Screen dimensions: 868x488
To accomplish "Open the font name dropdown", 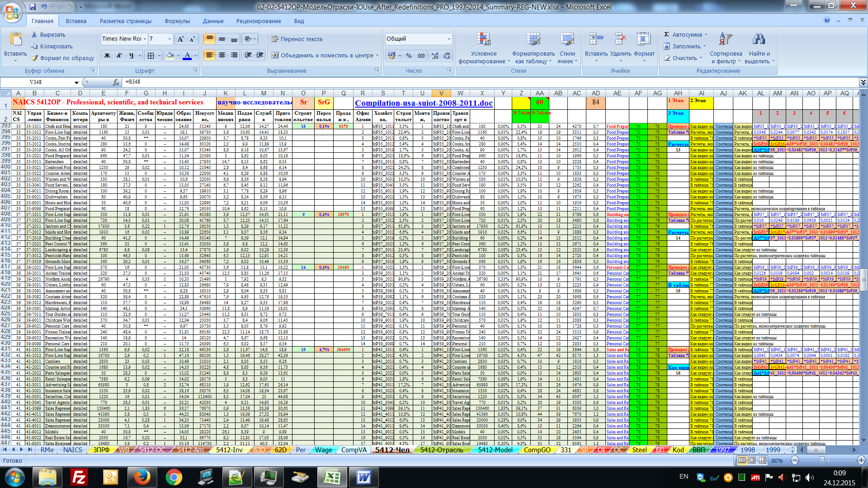I will click(145, 39).
